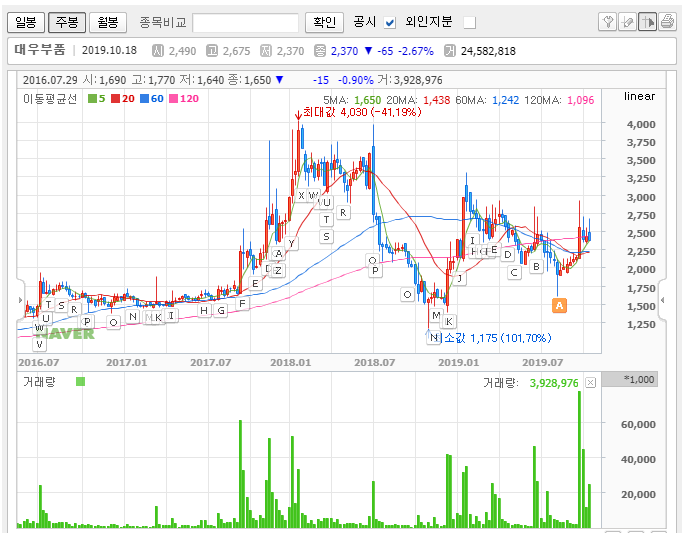Click the *1,000 volume unit label
Image resolution: width=685 pixels, height=533 pixels.
tap(639, 379)
